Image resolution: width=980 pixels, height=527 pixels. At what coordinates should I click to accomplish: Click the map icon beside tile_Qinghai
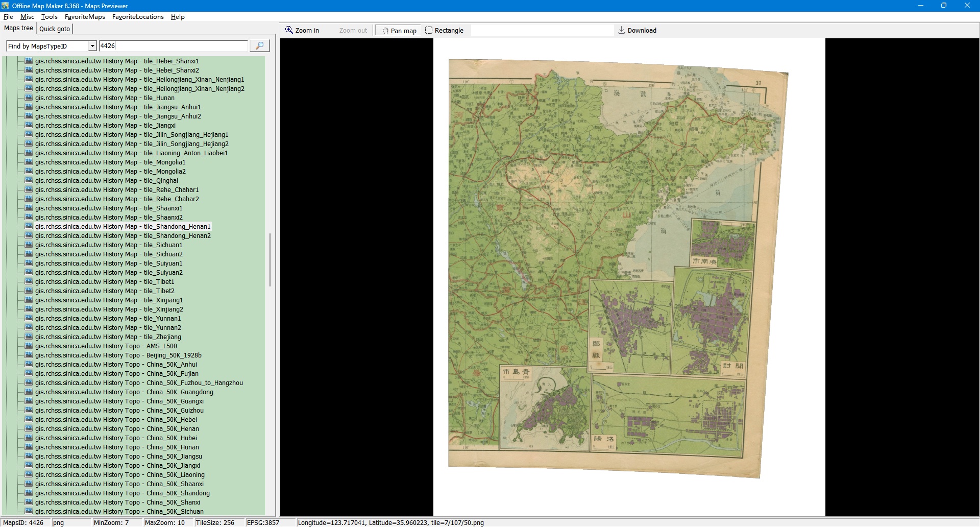(29, 181)
